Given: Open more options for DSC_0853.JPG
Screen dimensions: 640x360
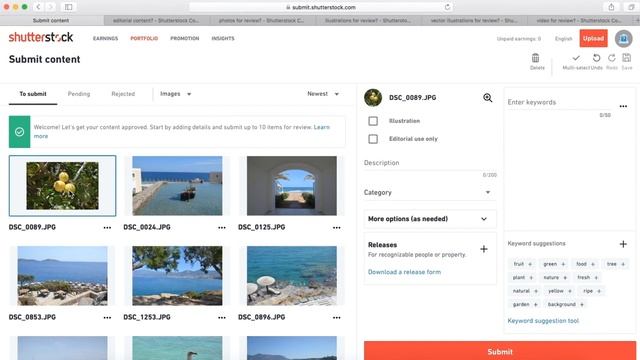Looking at the screenshot, I should click(x=107, y=317).
